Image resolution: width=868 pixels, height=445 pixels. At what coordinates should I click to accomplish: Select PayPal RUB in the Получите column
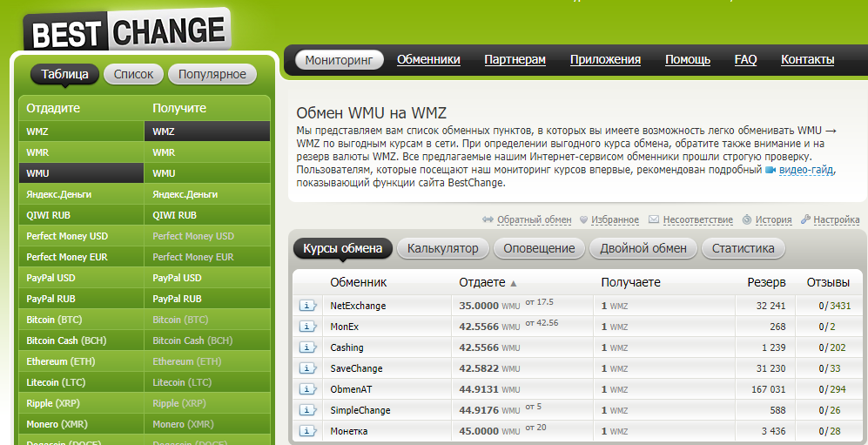click(207, 299)
